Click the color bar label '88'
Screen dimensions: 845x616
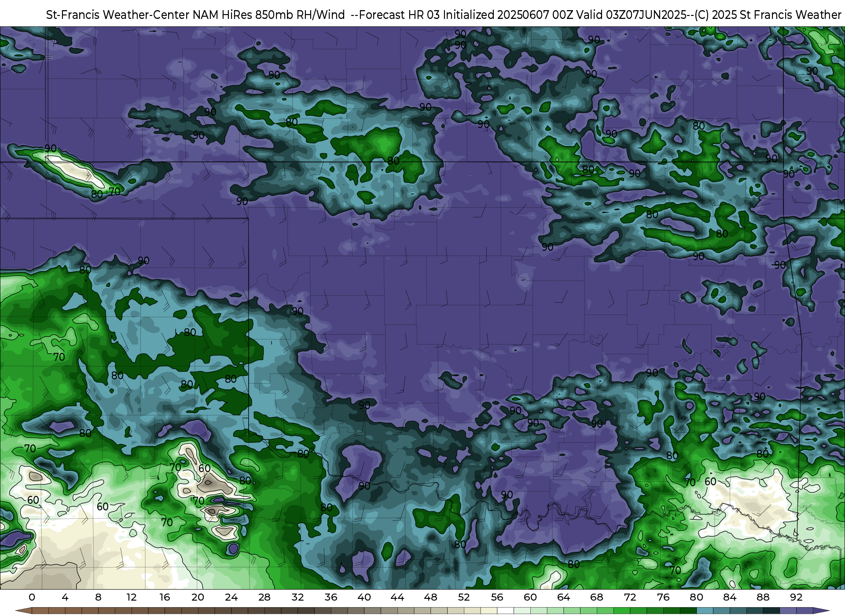click(763, 597)
